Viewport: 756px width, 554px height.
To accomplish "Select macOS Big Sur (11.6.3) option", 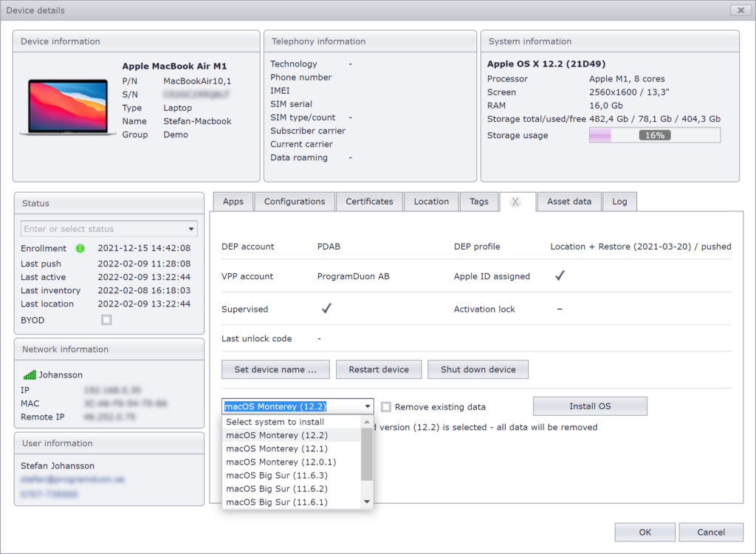I will tap(291, 476).
